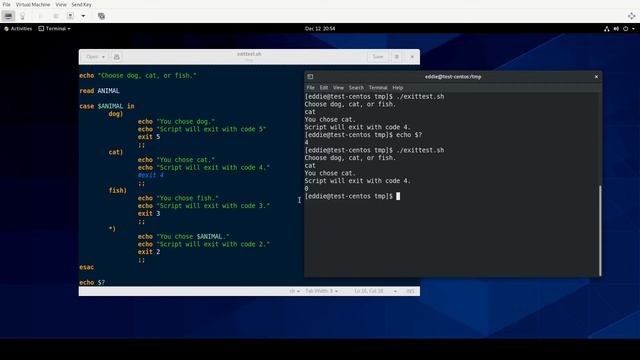
Task: Click the terminal vertical scrollbar
Action: pyautogui.click(x=600, y=231)
